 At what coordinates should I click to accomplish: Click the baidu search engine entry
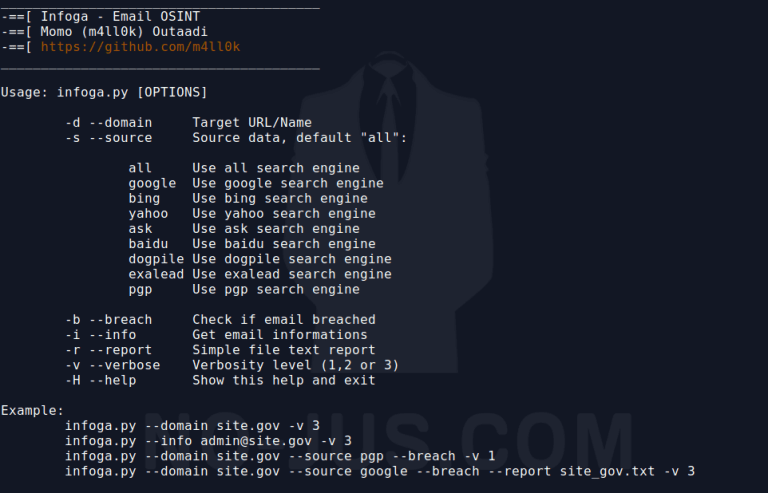click(x=252, y=244)
